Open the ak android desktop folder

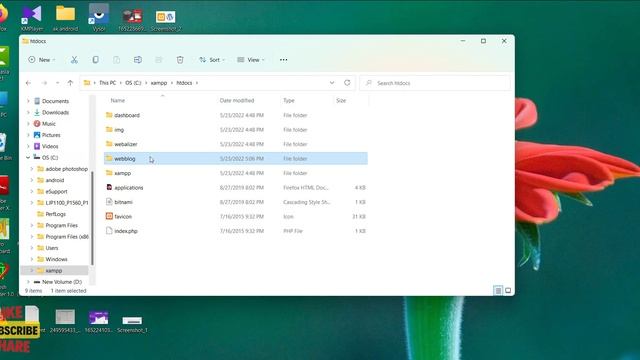(65, 18)
